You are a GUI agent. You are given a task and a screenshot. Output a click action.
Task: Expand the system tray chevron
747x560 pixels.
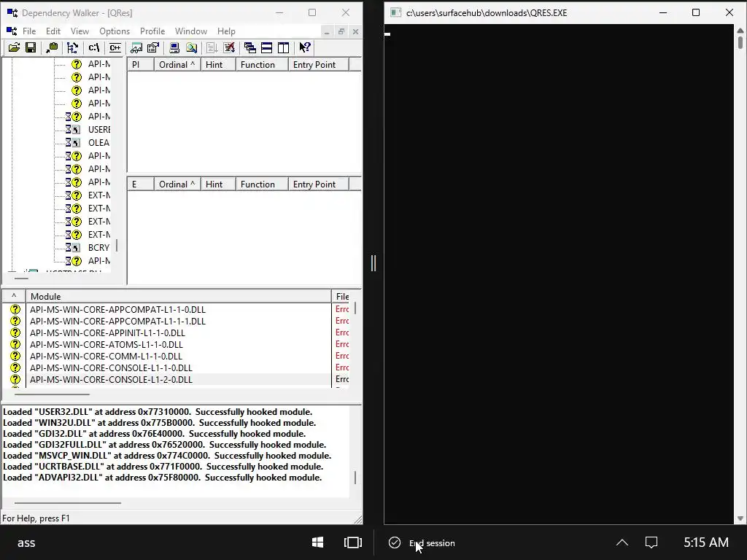click(622, 542)
